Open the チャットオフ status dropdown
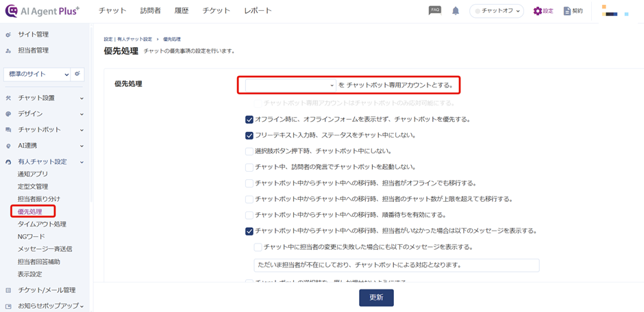Viewport: 644px width, 312px height. pyautogui.click(x=497, y=11)
